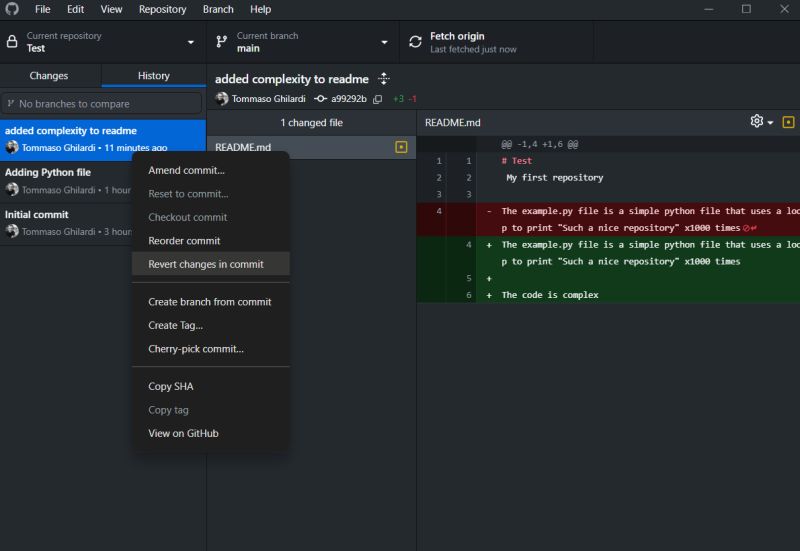Choose Create Tag option
The height and width of the screenshot is (551, 800).
(211, 325)
